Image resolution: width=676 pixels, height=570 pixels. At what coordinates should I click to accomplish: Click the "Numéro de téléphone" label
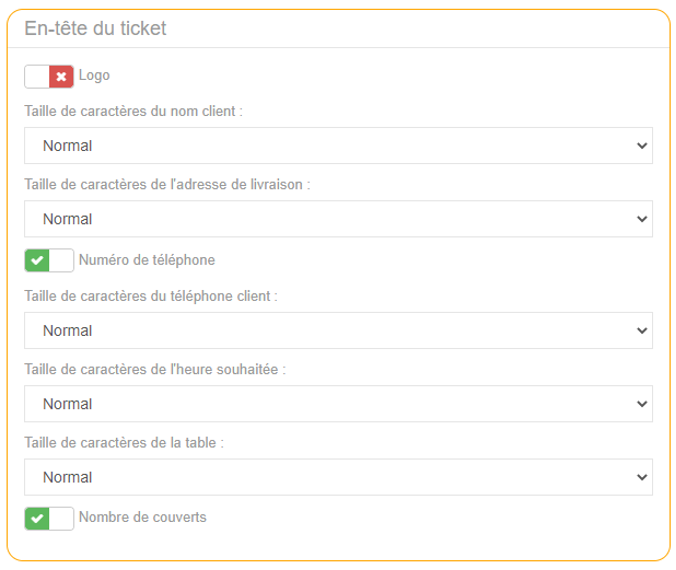coord(146,260)
